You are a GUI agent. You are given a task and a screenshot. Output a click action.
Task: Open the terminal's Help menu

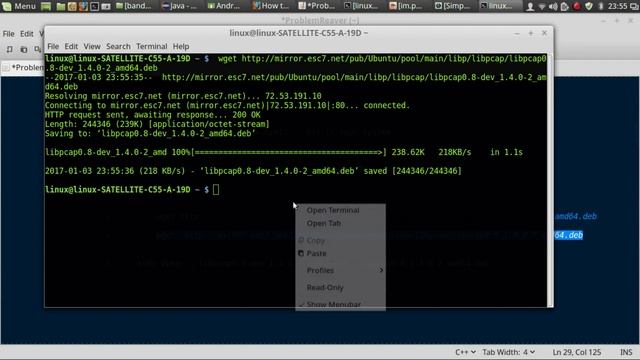point(181,46)
